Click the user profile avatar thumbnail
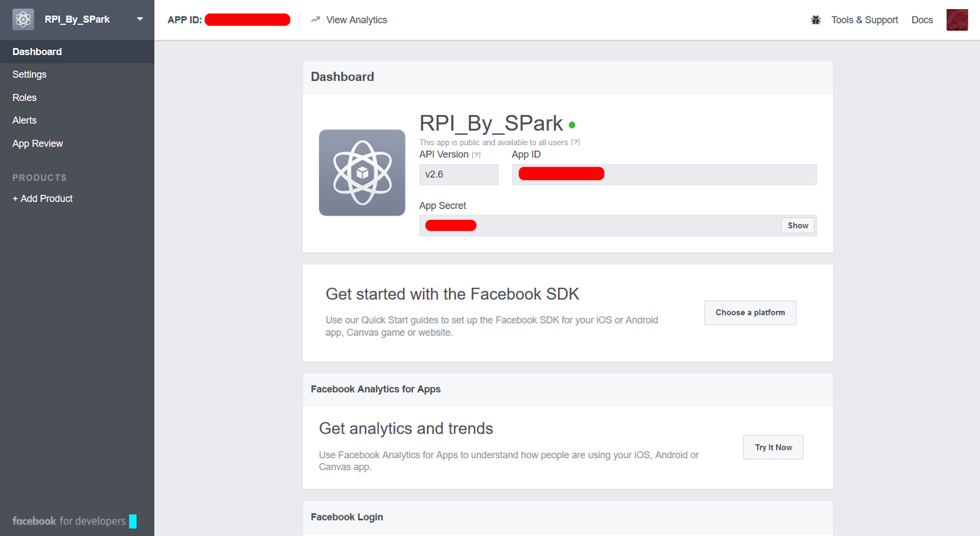Viewport: 980px width, 536px height. pyautogui.click(x=957, y=20)
